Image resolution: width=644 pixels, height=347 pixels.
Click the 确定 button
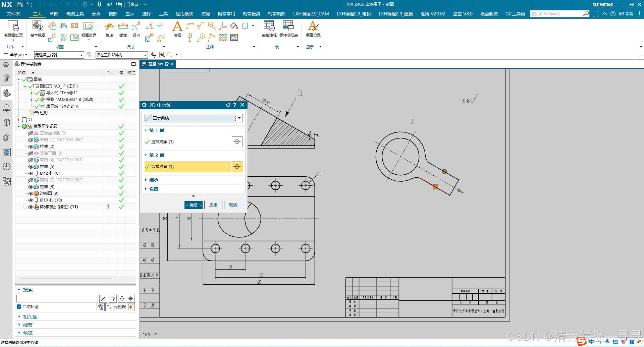point(194,205)
